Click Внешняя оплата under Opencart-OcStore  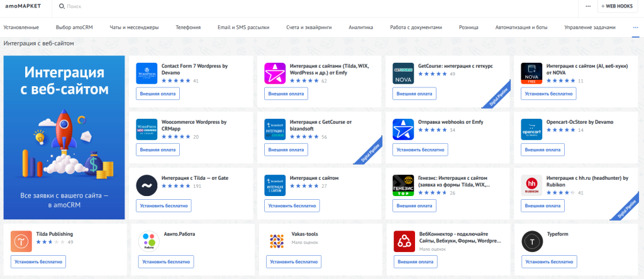coord(543,150)
